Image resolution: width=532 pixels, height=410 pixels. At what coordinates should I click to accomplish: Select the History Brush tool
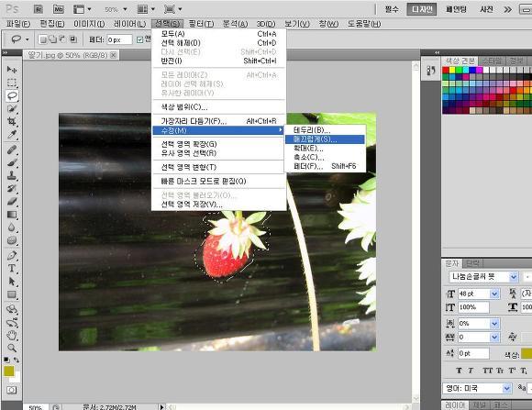point(12,188)
